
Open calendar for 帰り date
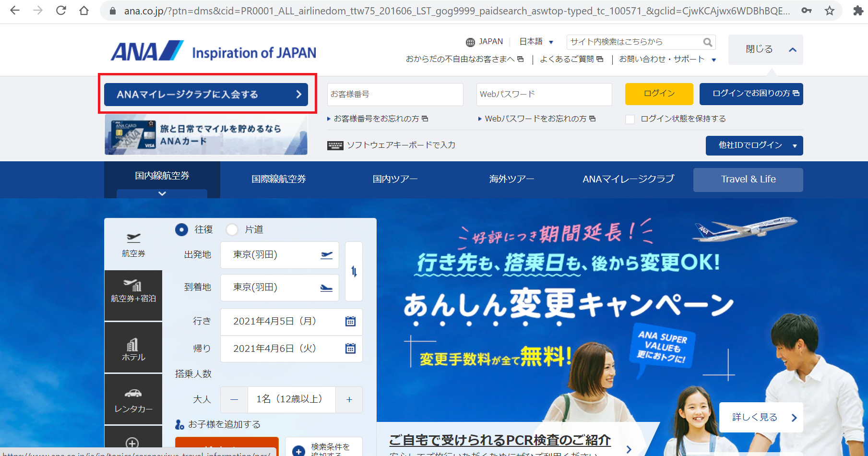point(350,348)
